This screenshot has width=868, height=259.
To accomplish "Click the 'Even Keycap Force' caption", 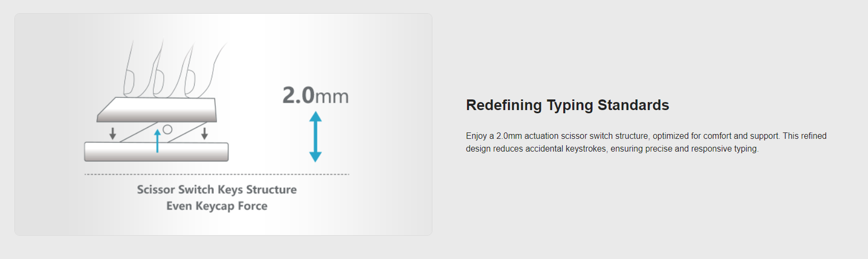I will [x=217, y=206].
